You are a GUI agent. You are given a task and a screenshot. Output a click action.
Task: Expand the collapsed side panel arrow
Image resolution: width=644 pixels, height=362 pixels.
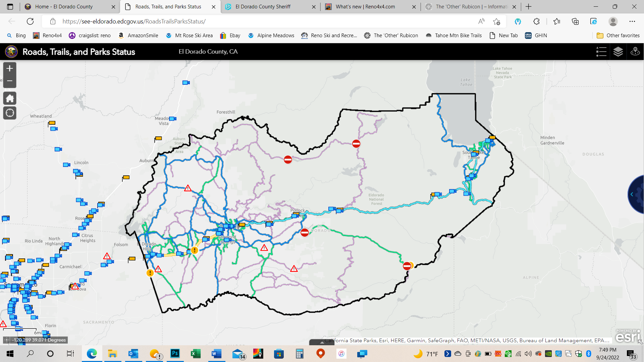pyautogui.click(x=632, y=194)
